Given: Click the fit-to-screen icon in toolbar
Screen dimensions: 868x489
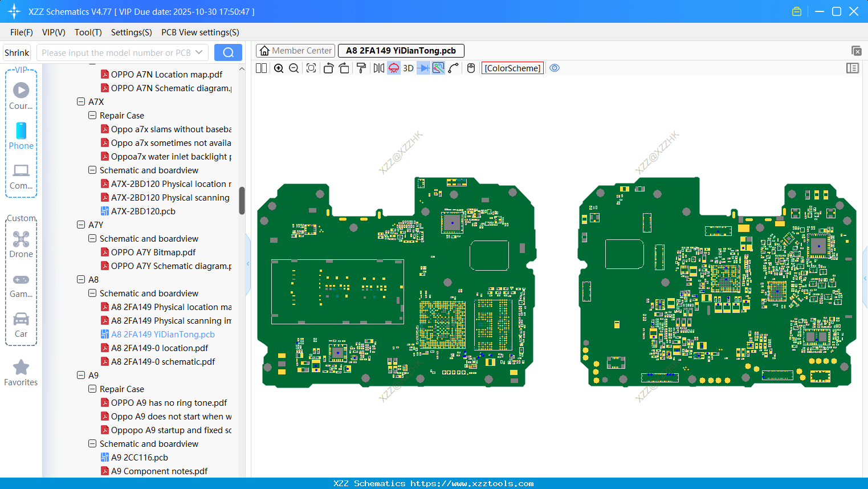Looking at the screenshot, I should pyautogui.click(x=311, y=68).
